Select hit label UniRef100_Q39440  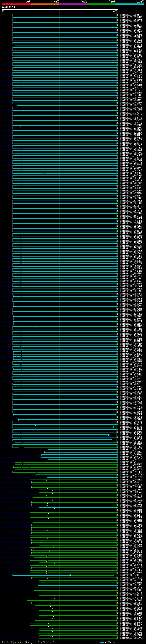coord(131,497)
